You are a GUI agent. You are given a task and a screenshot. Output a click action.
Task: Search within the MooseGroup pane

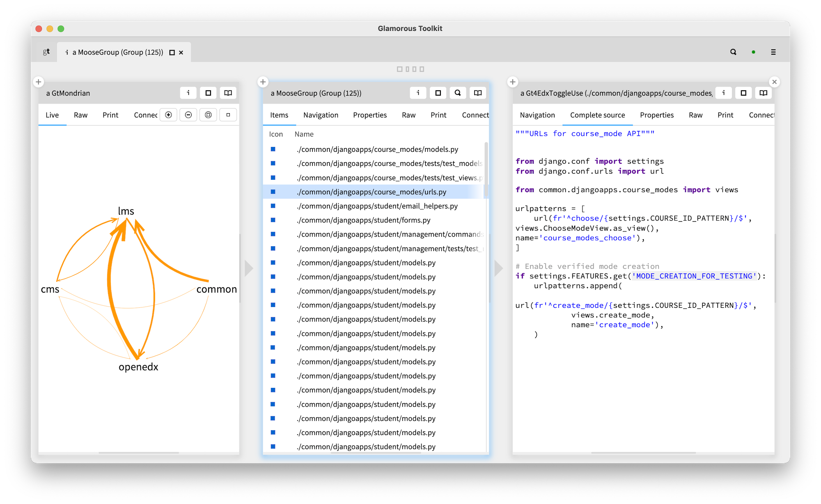[x=458, y=93]
